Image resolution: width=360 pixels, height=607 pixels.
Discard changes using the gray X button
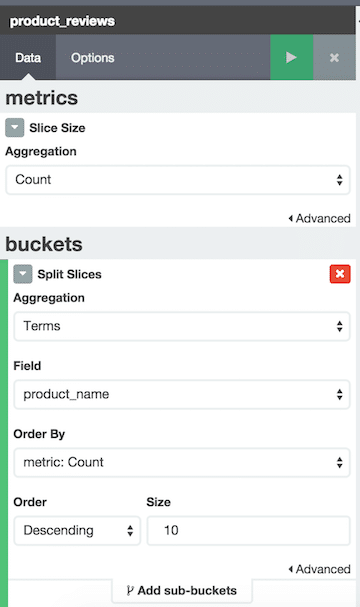pyautogui.click(x=334, y=57)
